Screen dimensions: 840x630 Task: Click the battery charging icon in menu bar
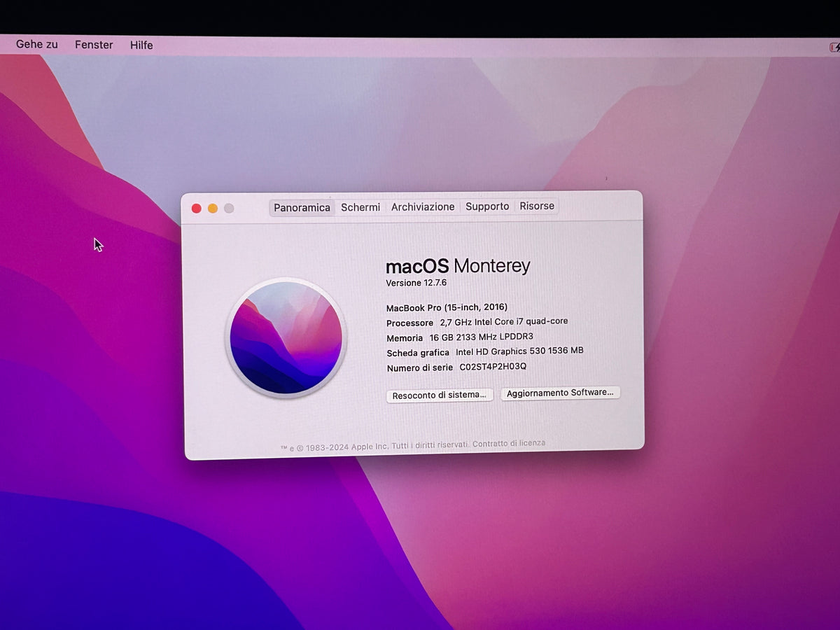point(834,48)
